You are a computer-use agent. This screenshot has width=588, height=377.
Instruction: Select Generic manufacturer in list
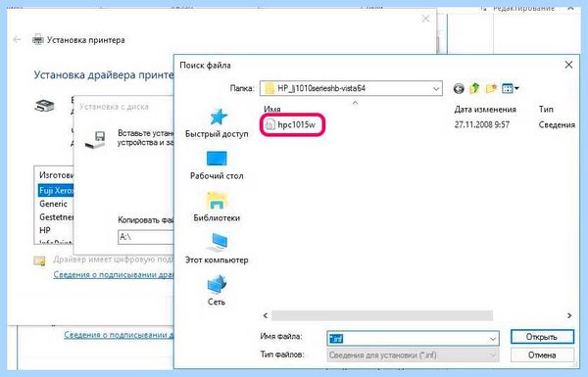coord(53,204)
